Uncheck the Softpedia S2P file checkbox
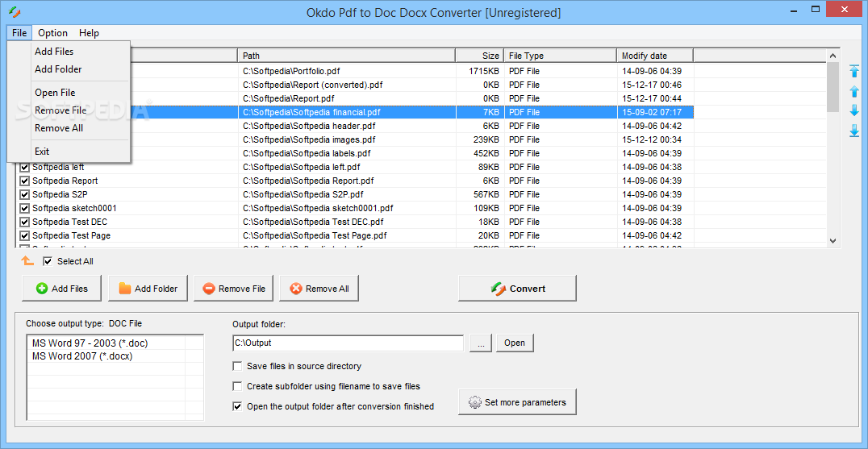868x449 pixels. (24, 194)
